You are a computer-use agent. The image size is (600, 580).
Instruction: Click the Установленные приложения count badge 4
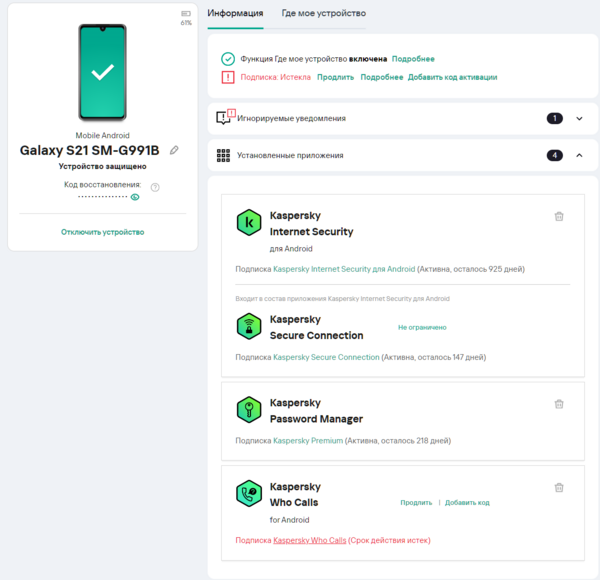pos(554,155)
